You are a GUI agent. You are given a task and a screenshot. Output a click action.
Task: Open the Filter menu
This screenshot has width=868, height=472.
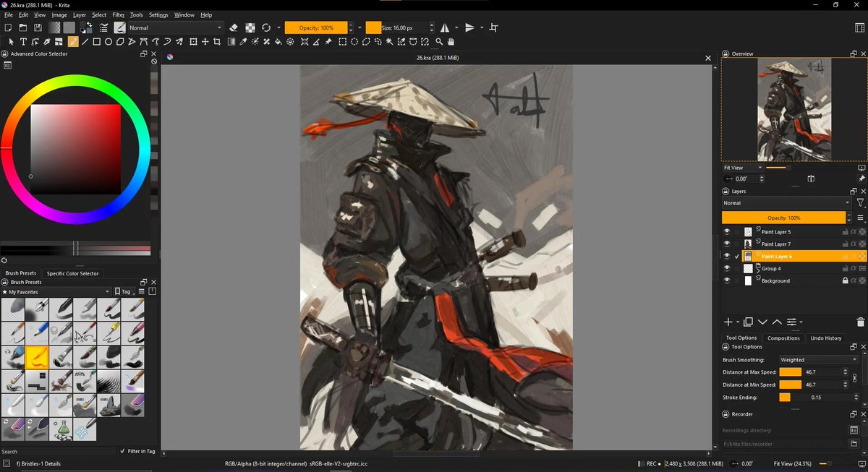[119, 14]
